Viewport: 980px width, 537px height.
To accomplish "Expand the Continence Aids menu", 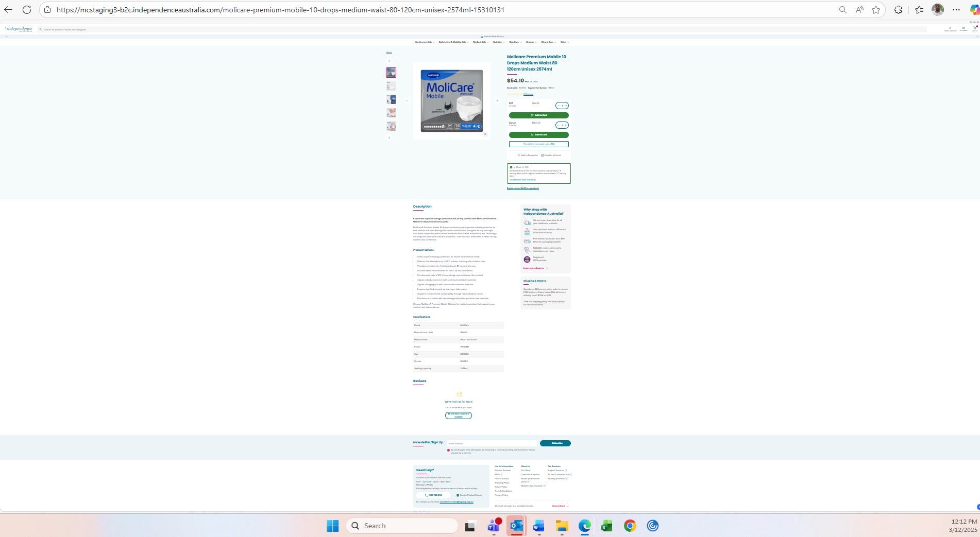I will 425,42.
